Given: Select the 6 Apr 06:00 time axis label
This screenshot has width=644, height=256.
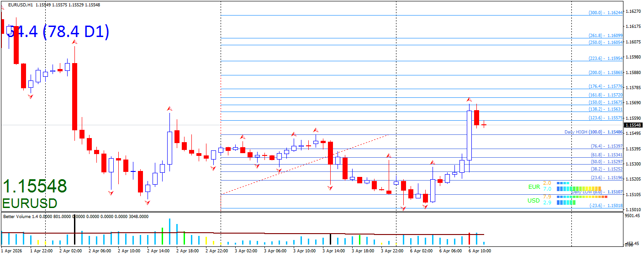Looking at the screenshot, I should 450,251.
